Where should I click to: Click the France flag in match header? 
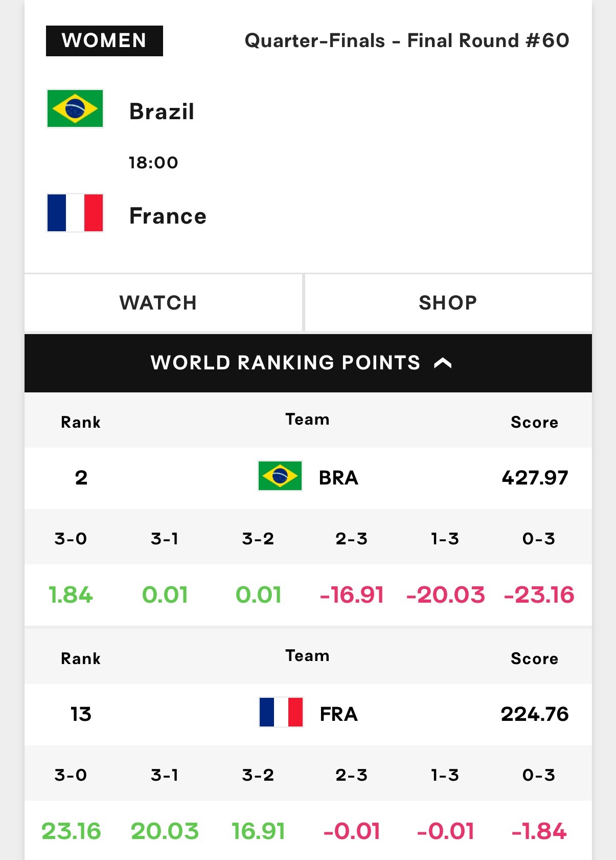75,213
